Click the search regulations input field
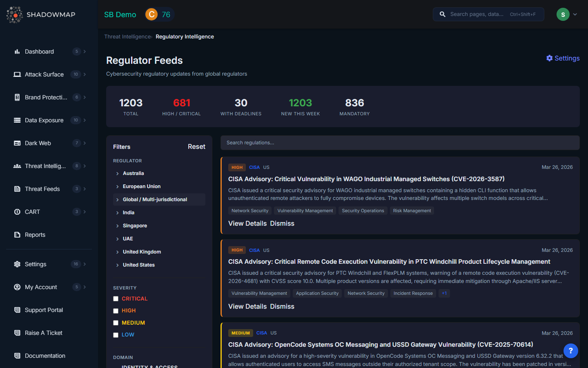588x368 pixels. coord(400,143)
